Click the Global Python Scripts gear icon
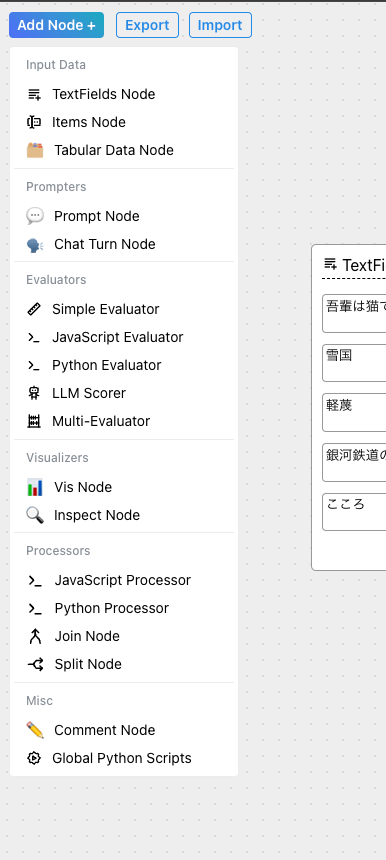The width and height of the screenshot is (386, 860). click(x=34, y=758)
